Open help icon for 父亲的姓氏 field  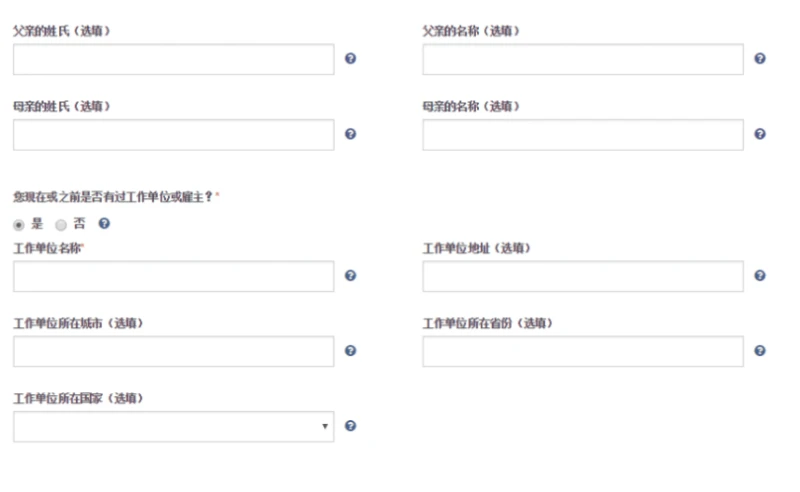point(351,58)
